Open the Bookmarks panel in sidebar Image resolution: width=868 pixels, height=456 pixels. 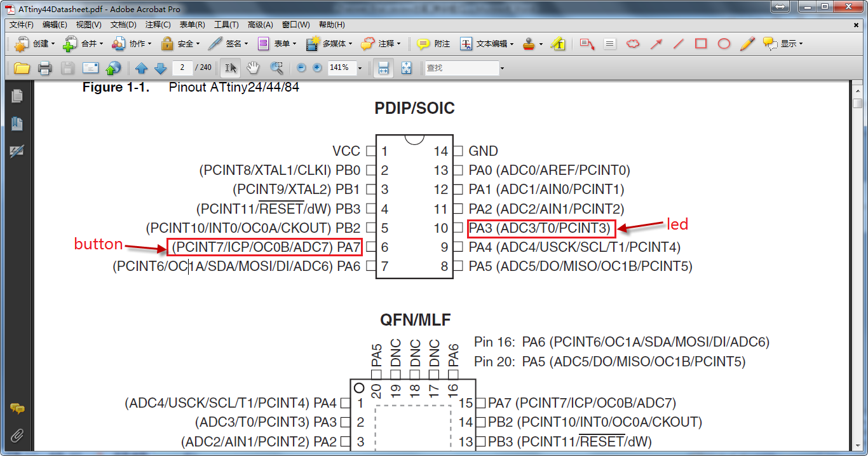click(17, 123)
